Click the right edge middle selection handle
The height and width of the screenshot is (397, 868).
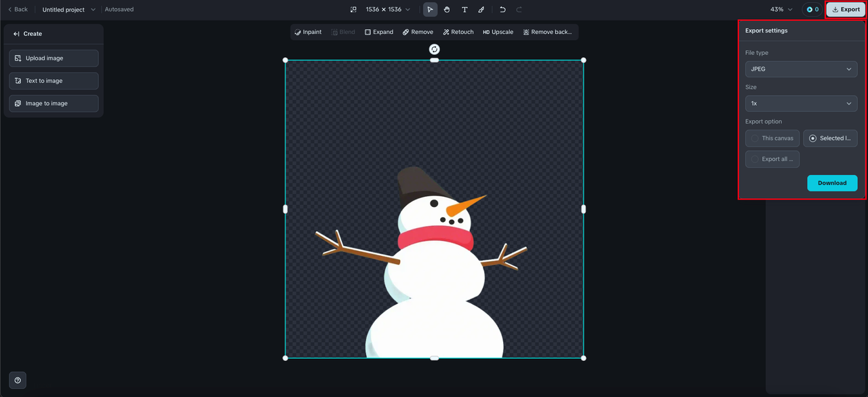click(583, 209)
